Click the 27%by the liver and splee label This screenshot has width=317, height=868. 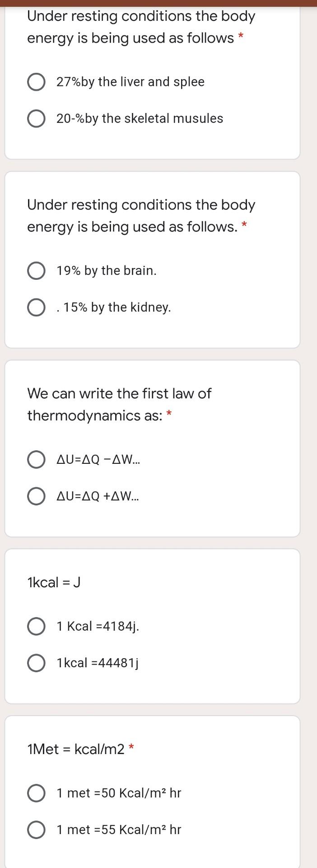click(131, 82)
